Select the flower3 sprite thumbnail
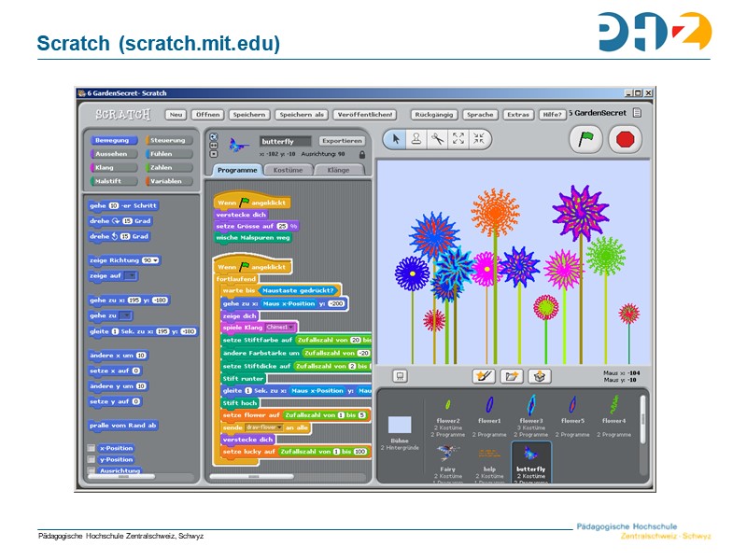 click(x=531, y=408)
